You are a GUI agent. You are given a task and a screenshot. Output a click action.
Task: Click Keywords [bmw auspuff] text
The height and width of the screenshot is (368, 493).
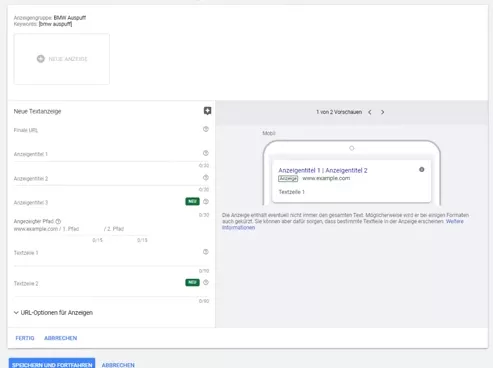[43, 24]
